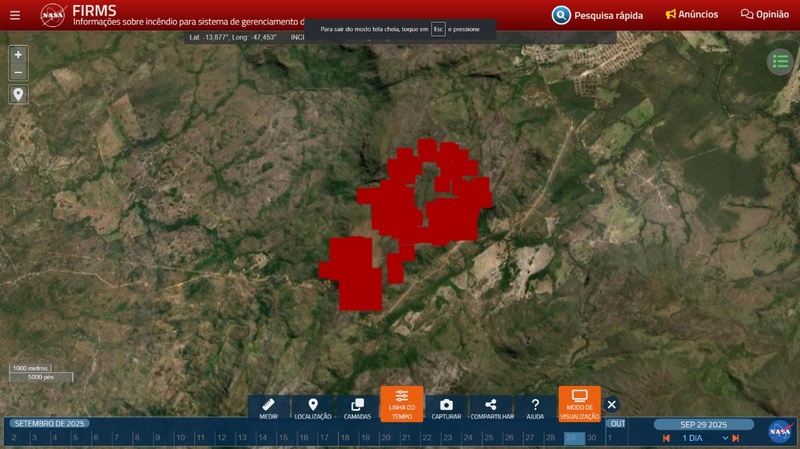Select the Medir measure tool
Image resolution: width=800 pixels, height=449 pixels.
[268, 405]
